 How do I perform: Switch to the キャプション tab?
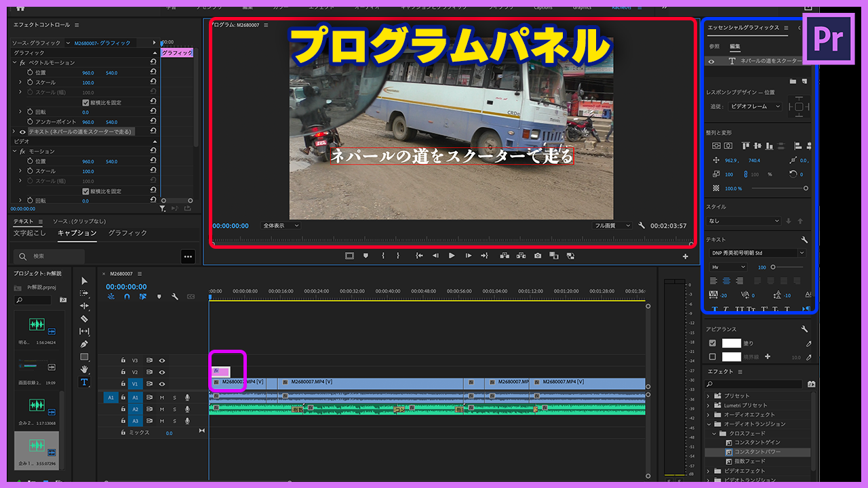tap(77, 233)
